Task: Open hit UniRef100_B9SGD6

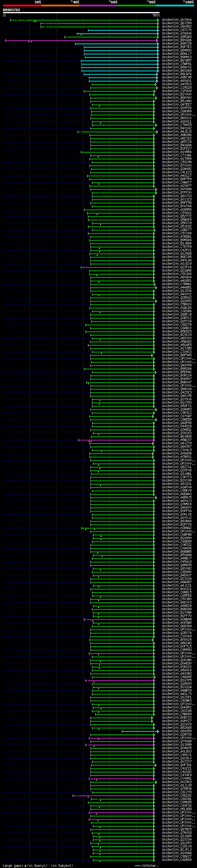Action: coord(176,40)
